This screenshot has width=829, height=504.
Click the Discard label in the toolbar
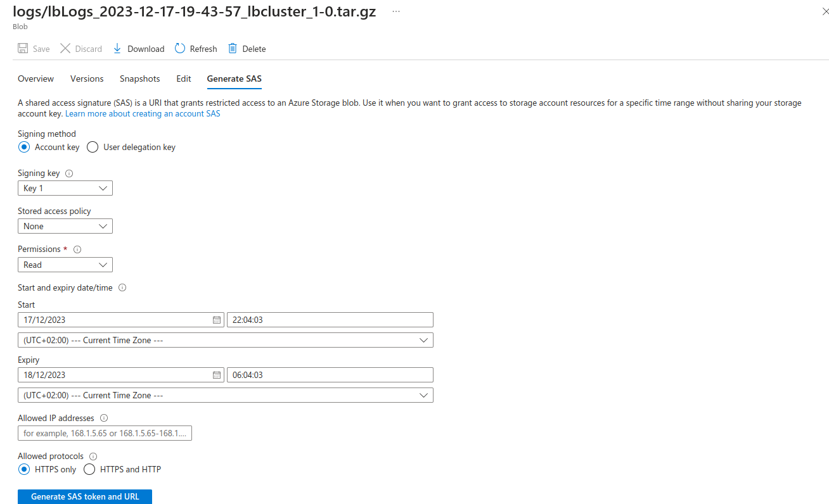[x=89, y=49]
